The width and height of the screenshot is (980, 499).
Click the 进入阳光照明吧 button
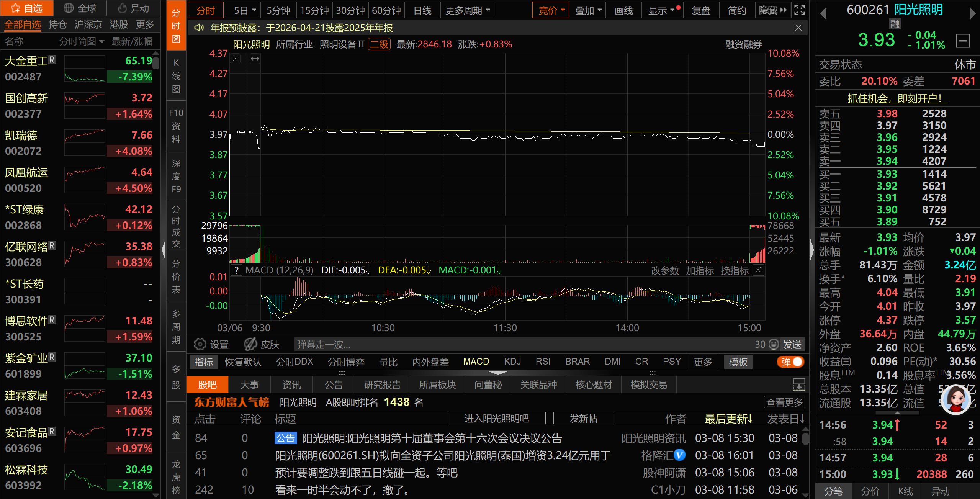[x=496, y=419]
